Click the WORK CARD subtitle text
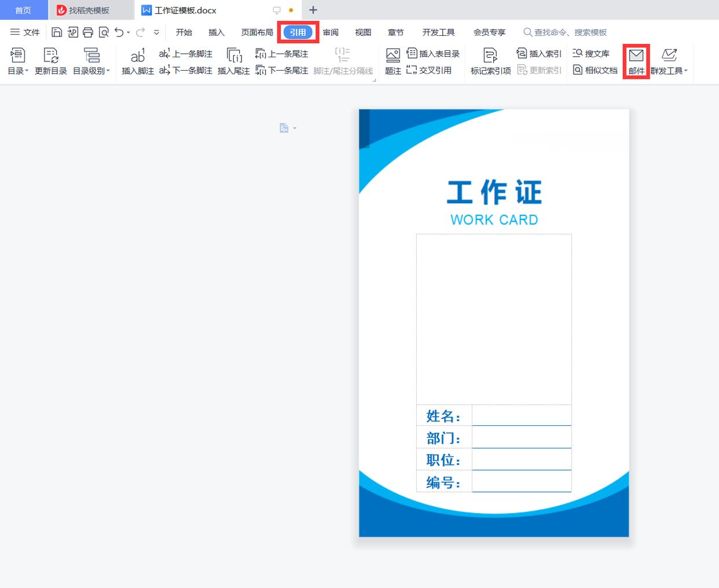The width and height of the screenshot is (719, 588). (x=494, y=220)
